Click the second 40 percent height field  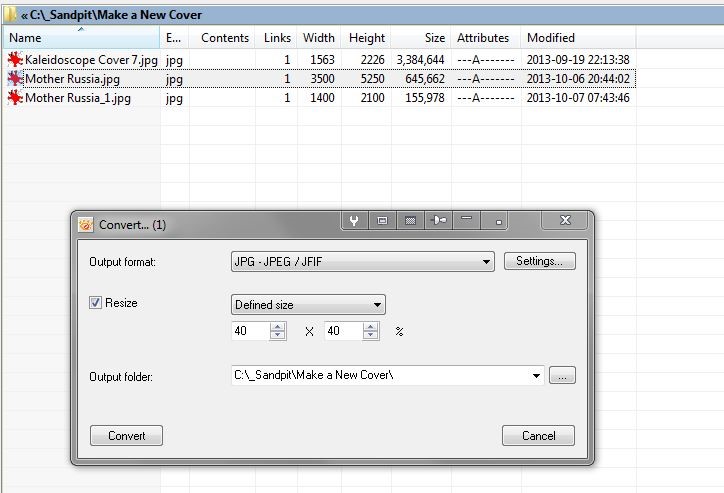343,331
